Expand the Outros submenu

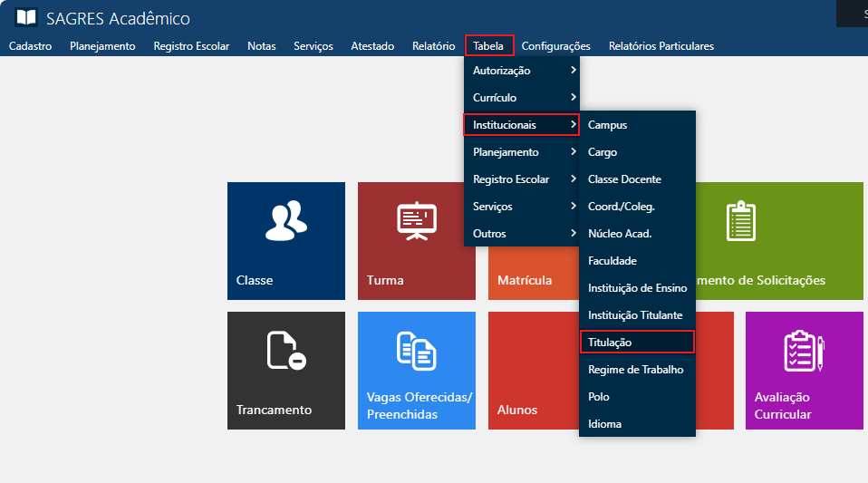point(521,234)
